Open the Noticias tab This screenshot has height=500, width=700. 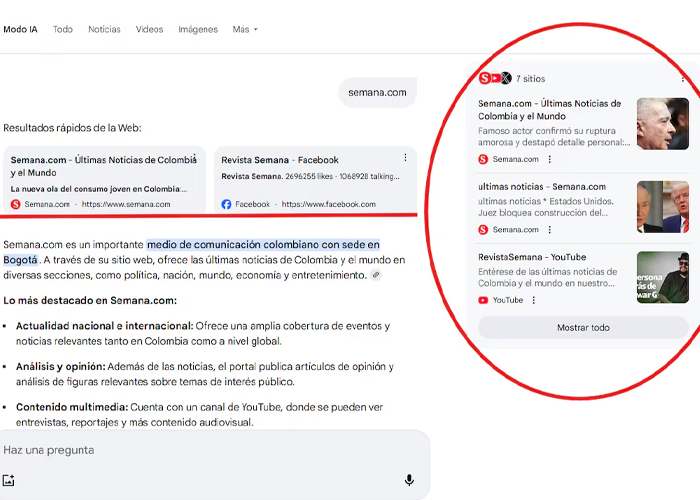(104, 29)
